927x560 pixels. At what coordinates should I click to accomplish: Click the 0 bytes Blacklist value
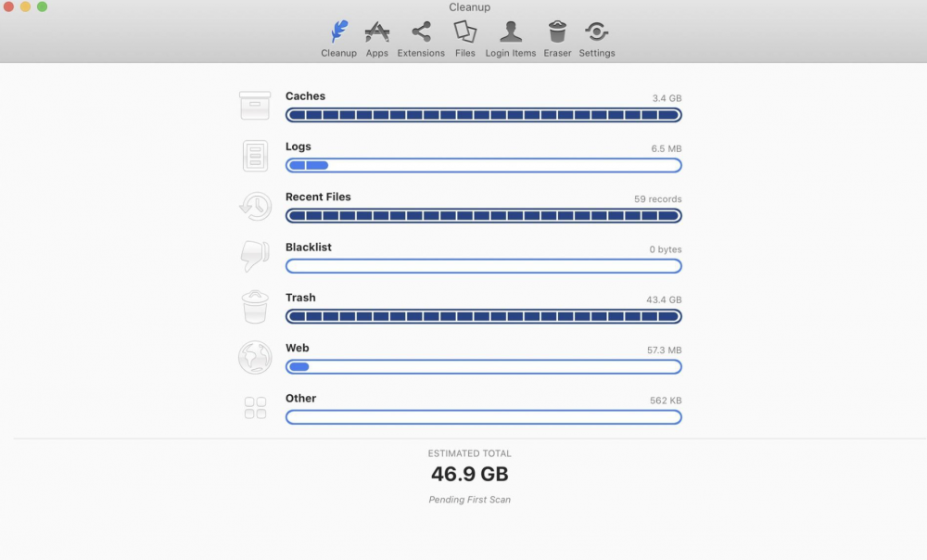(x=665, y=249)
